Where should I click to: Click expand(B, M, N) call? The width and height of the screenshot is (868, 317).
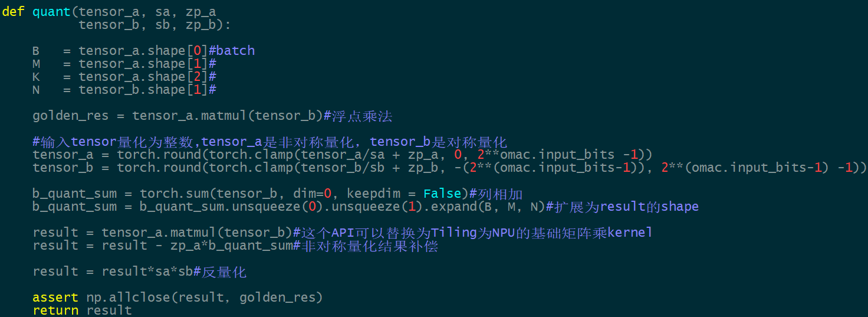point(489,207)
